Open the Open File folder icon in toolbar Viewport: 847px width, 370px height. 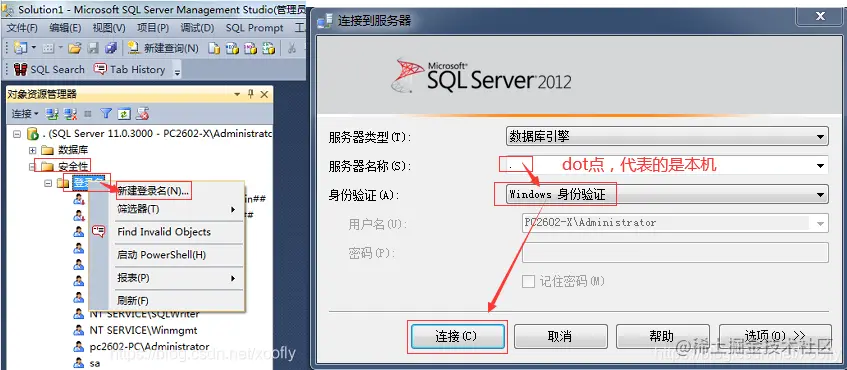point(75,48)
